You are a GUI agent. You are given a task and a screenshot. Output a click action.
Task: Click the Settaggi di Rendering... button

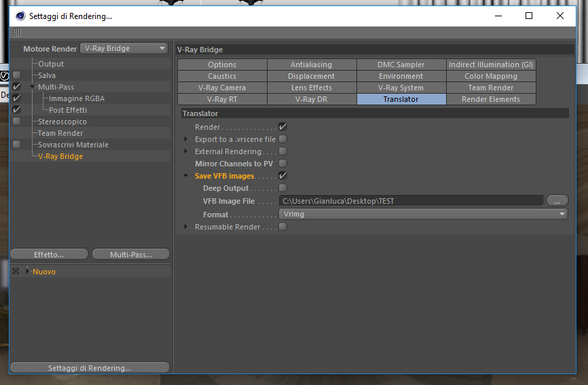[x=90, y=368]
